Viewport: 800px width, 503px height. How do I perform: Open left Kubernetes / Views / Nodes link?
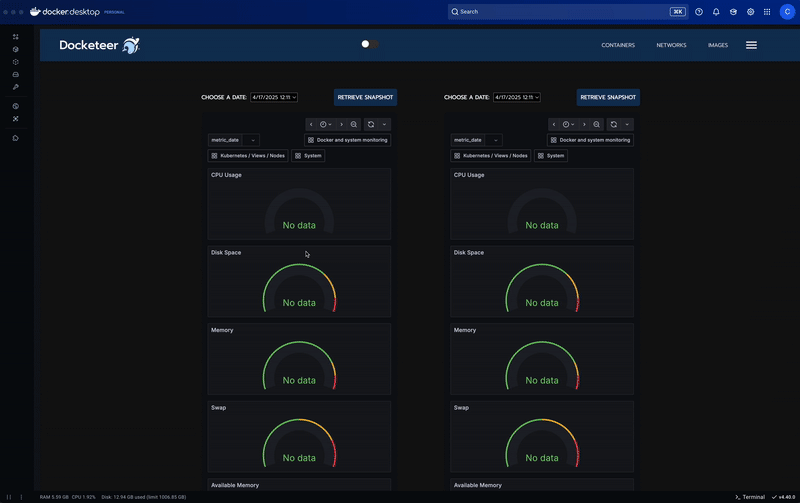tap(248, 156)
